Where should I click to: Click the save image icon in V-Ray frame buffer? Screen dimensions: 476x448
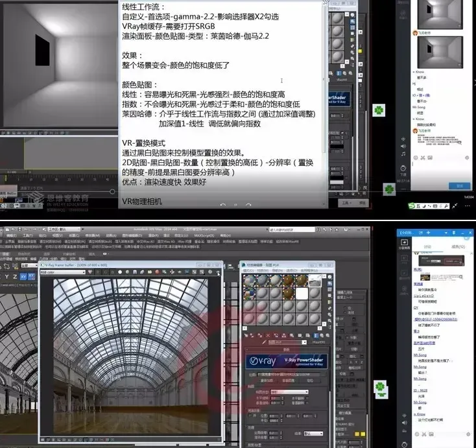point(135,272)
